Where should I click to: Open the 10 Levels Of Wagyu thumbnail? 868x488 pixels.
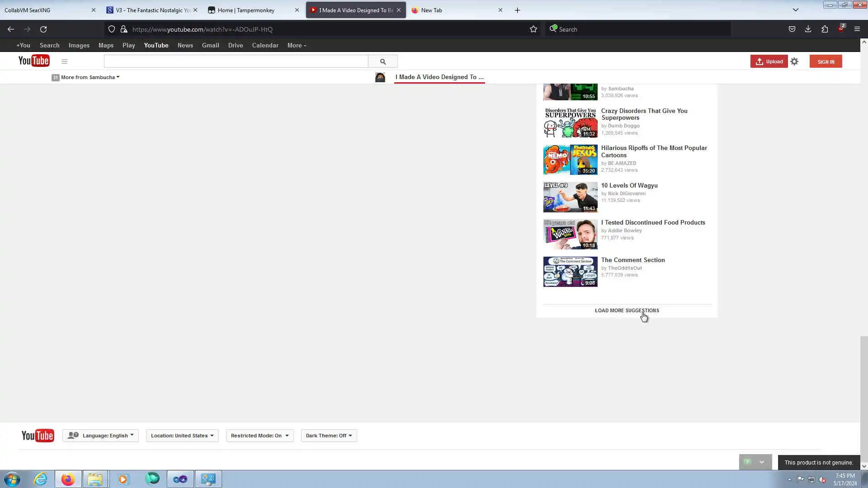[570, 197]
